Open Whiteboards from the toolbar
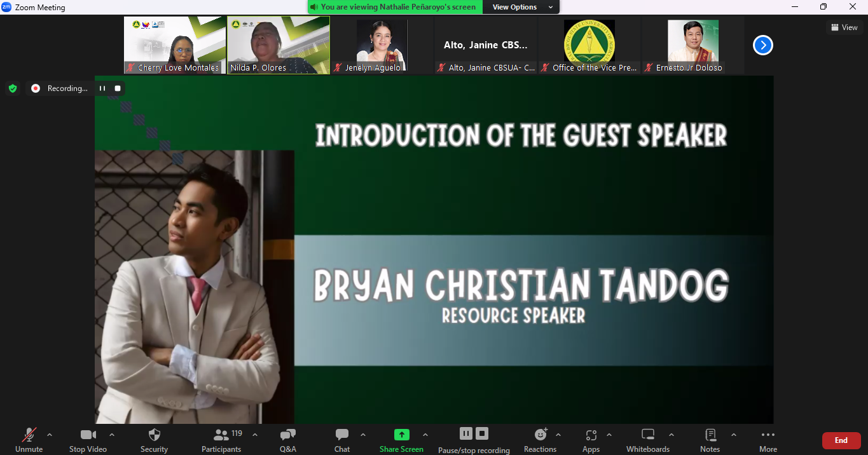This screenshot has width=868, height=455. (x=647, y=435)
